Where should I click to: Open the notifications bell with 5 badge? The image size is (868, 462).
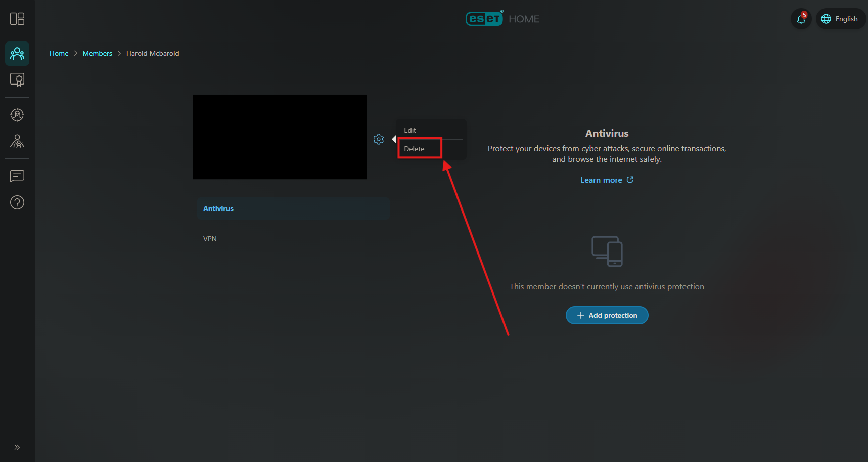pyautogui.click(x=801, y=19)
